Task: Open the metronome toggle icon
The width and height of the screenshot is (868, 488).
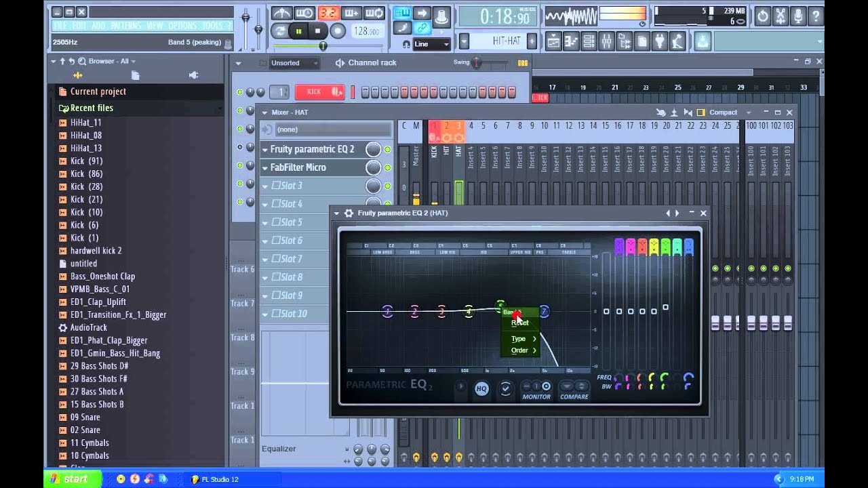Action: [282, 13]
